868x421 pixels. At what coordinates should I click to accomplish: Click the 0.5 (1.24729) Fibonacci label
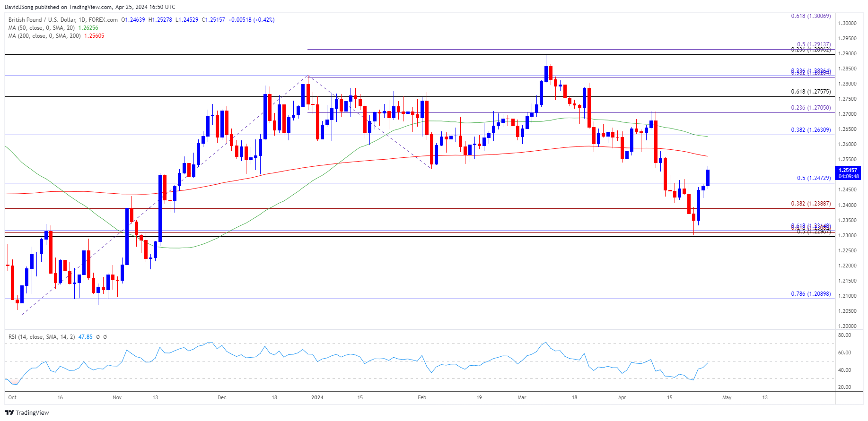814,178
